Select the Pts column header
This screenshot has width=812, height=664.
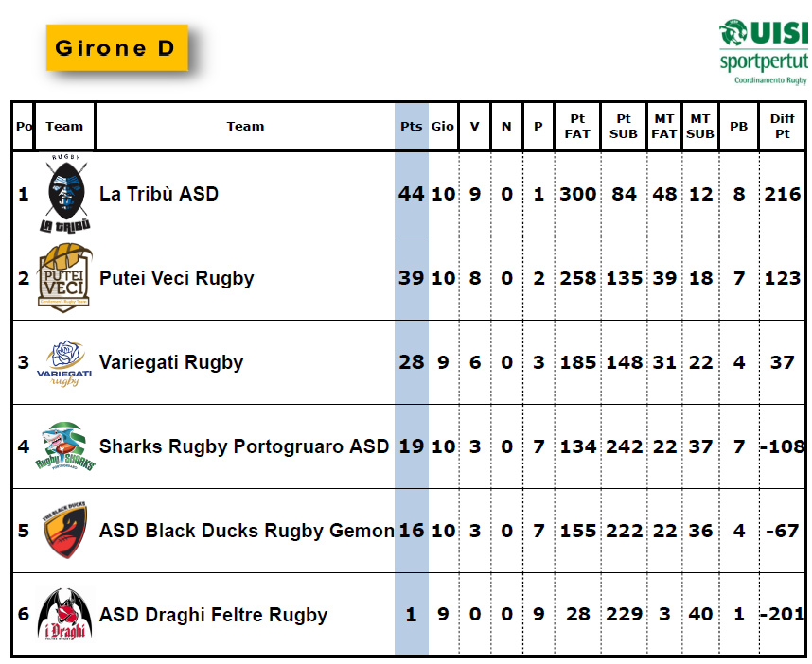pos(411,127)
